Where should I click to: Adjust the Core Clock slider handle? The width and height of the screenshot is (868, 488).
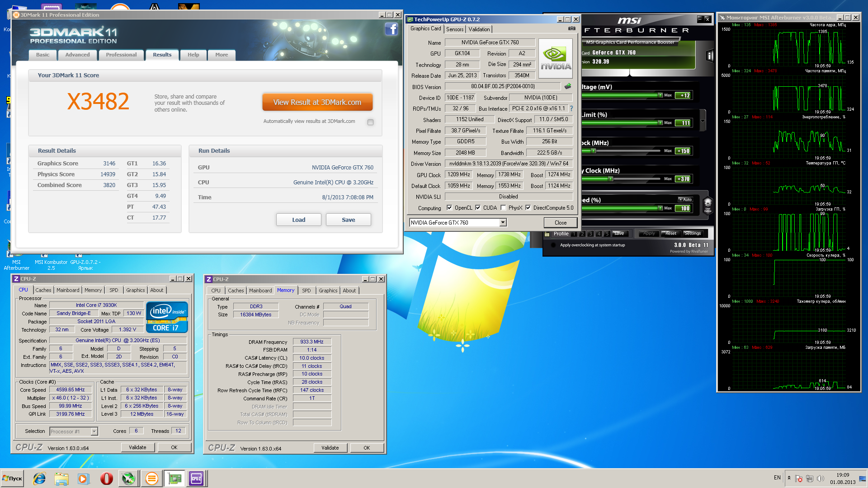click(594, 151)
